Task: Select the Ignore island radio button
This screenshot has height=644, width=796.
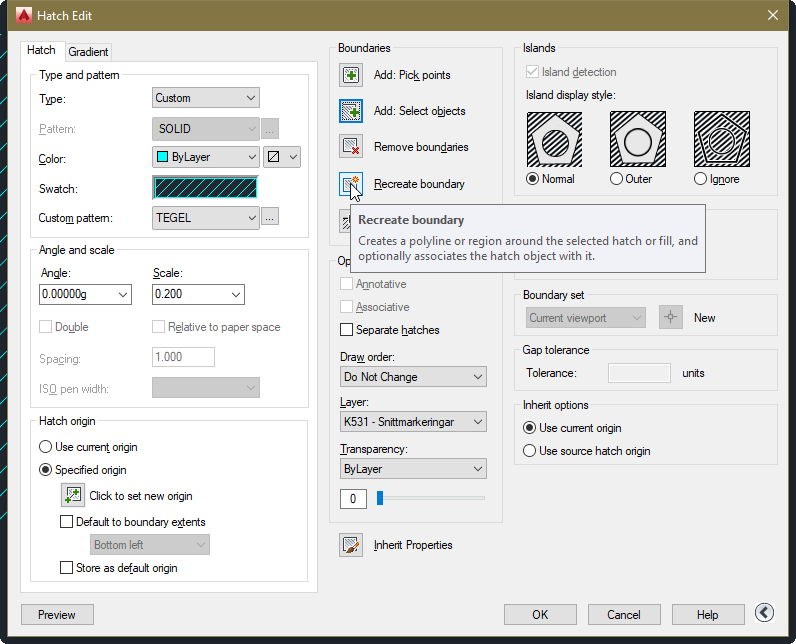Action: (700, 179)
